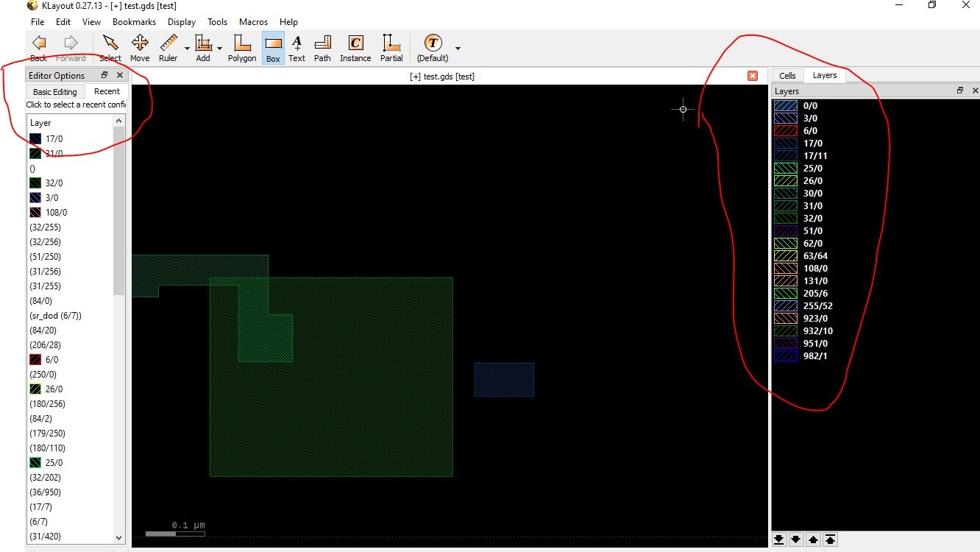The width and height of the screenshot is (980, 552).
Task: Switch to the Basic Editing tab
Action: point(55,92)
